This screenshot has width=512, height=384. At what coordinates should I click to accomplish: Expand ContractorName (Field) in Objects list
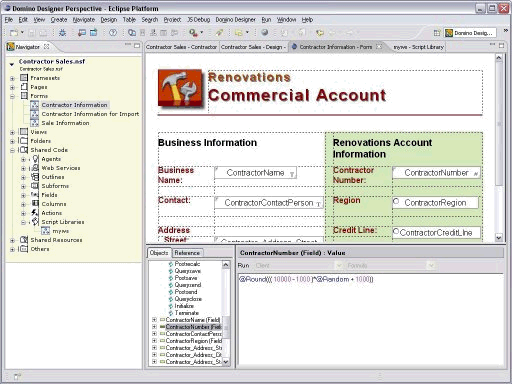click(154, 320)
